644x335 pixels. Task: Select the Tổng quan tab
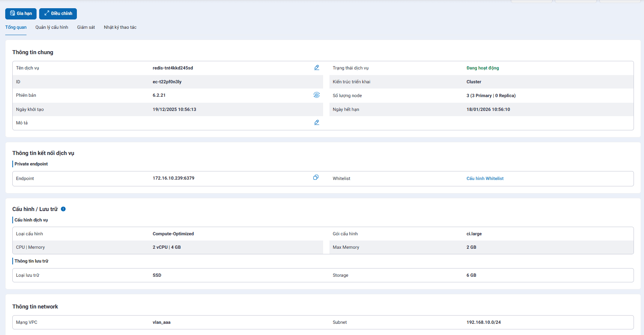click(16, 27)
